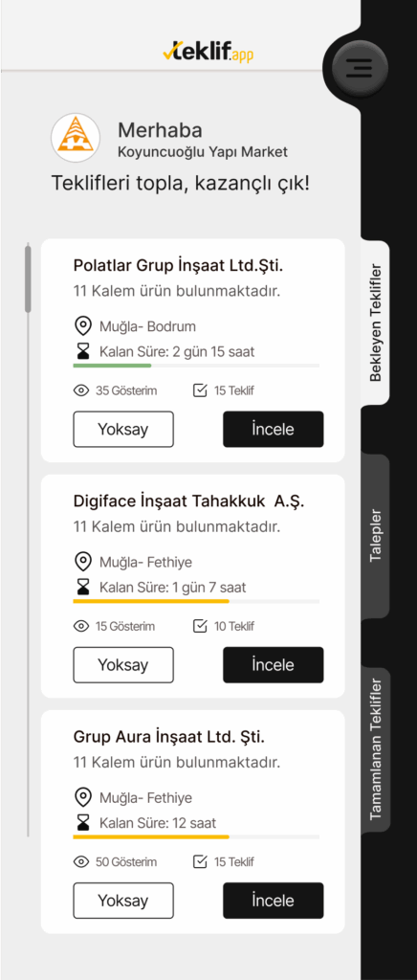The image size is (417, 980).
Task: Click green remaining-time bar in Polatlar card
Action: pyautogui.click(x=112, y=365)
